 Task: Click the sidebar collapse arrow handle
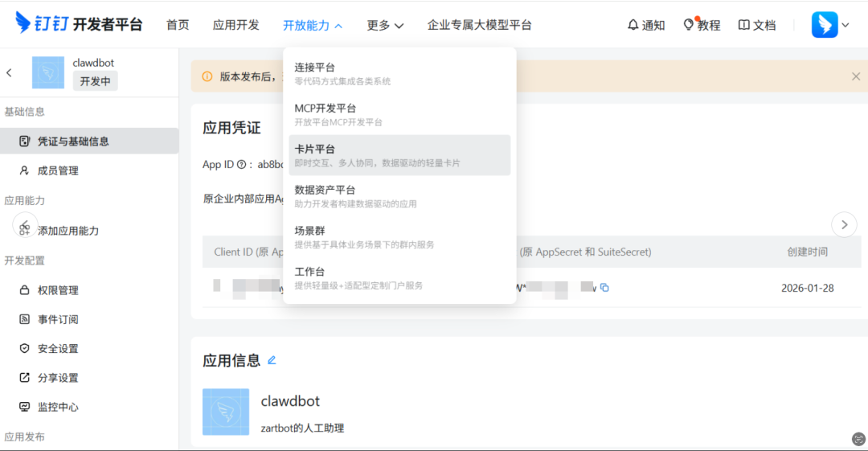point(24,225)
